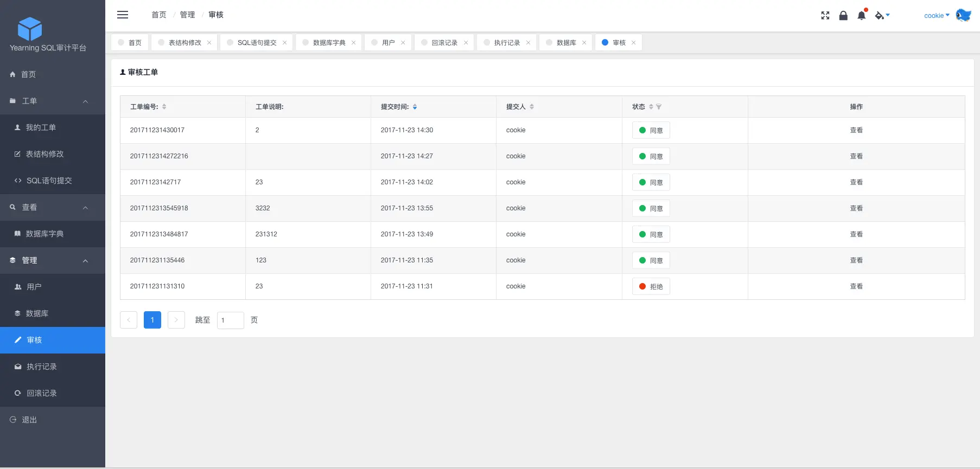Viewport: 980px width, 469px height.
Task: Close the 用户 page tab
Action: pyautogui.click(x=403, y=43)
